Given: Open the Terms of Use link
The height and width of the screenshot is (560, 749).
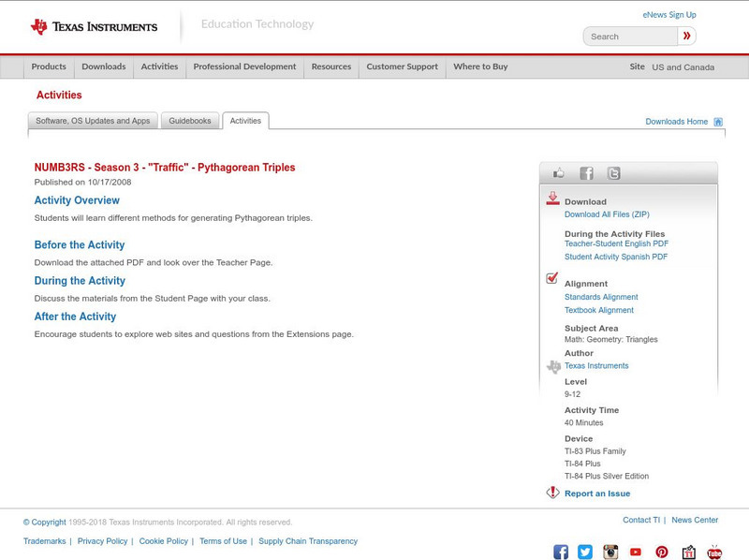Looking at the screenshot, I should click(x=223, y=541).
